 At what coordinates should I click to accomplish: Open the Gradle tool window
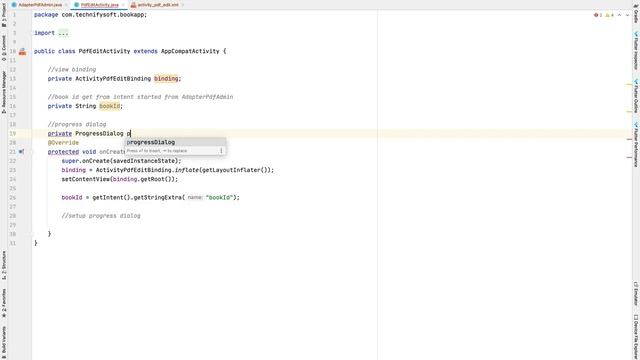coord(636,15)
